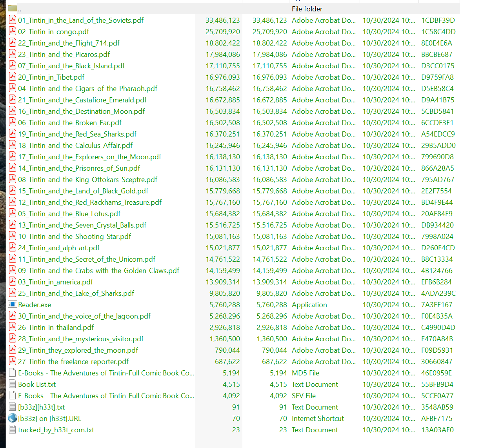The height and width of the screenshot is (448, 491).
Task: Click PDF icon of 20_Tintin_in_Tibet.pdf
Action: click(13, 76)
